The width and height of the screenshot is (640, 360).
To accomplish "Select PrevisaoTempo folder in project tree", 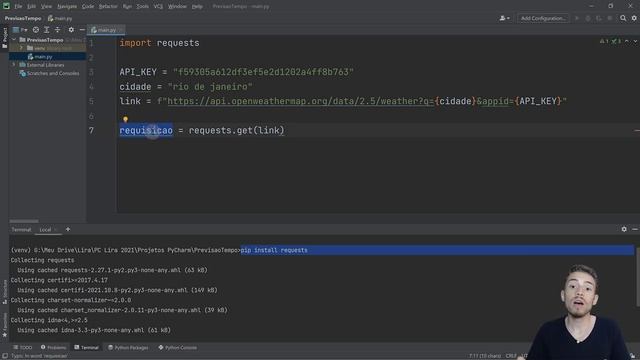I will click(x=44, y=40).
